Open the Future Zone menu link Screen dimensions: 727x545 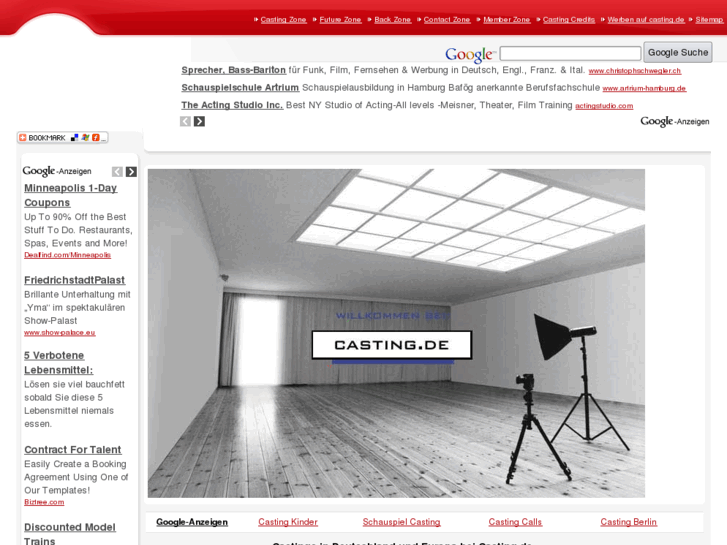click(x=340, y=19)
